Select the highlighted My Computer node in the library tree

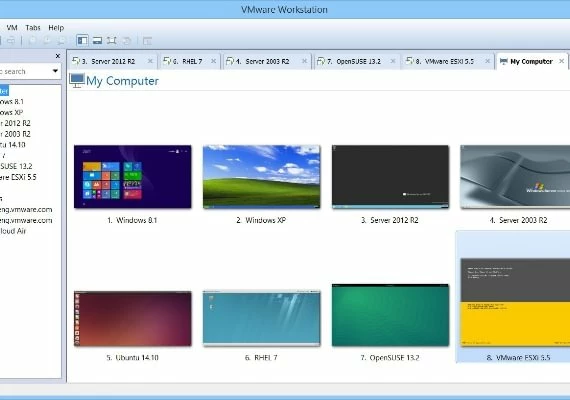coord(4,91)
